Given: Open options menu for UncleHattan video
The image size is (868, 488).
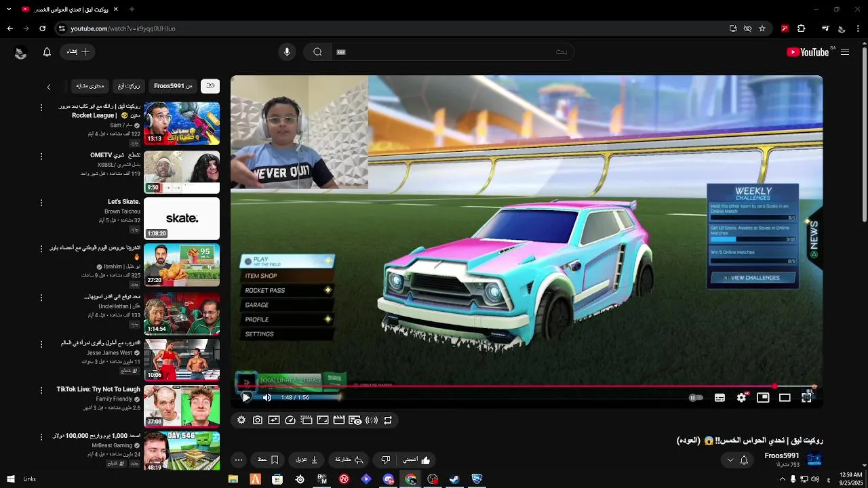Looking at the screenshot, I should [41, 298].
